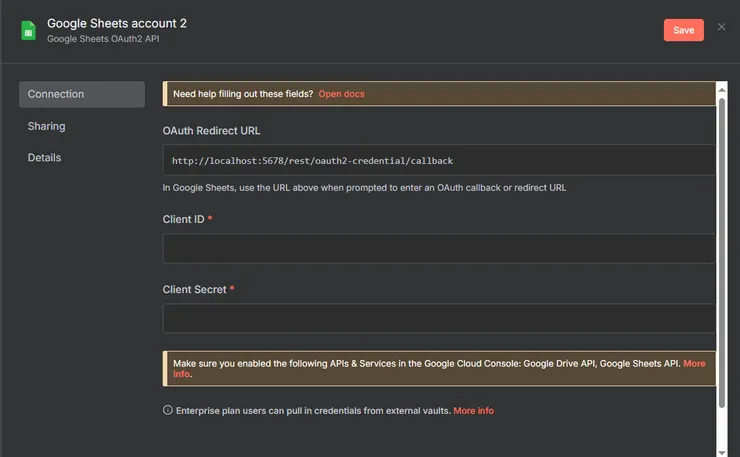740x457 pixels.
Task: Open More info link about Google APIs
Action: (694, 364)
